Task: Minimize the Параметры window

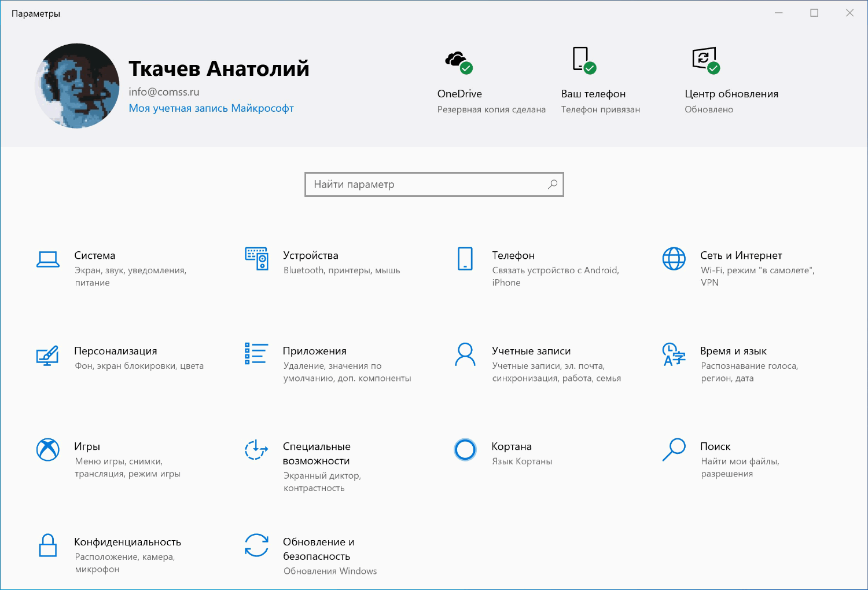Action: [779, 13]
